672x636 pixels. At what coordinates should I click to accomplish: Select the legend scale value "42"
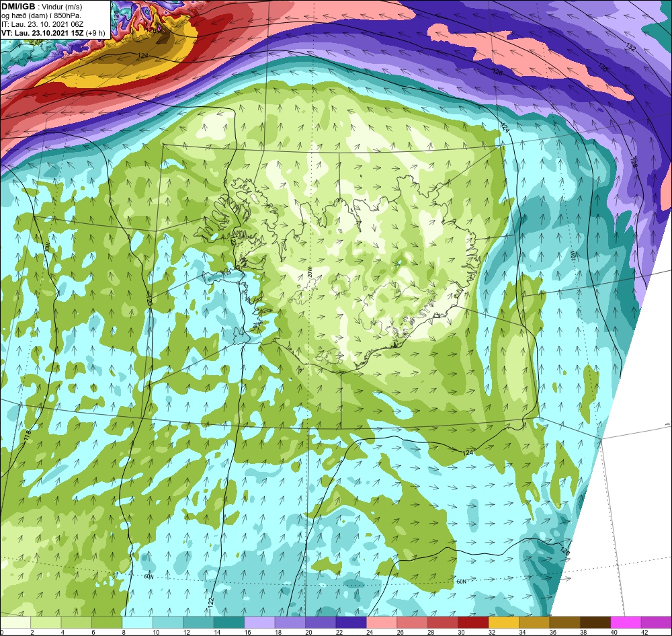[644, 632]
